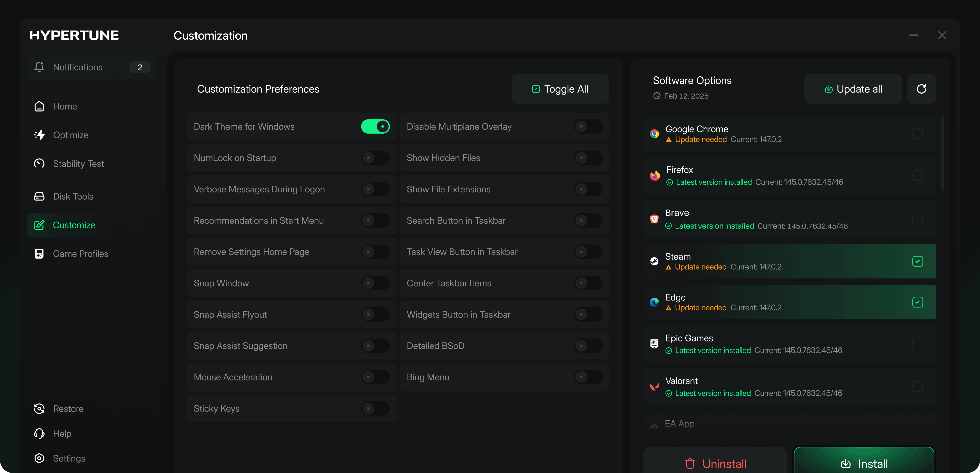
Task: Toggle Detailed BSoD switch
Action: click(x=588, y=346)
